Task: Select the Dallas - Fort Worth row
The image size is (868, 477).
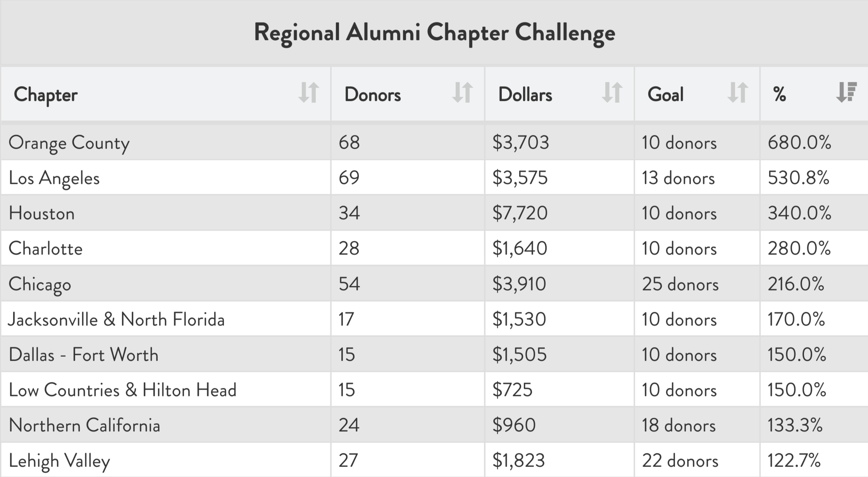Action: coord(84,355)
